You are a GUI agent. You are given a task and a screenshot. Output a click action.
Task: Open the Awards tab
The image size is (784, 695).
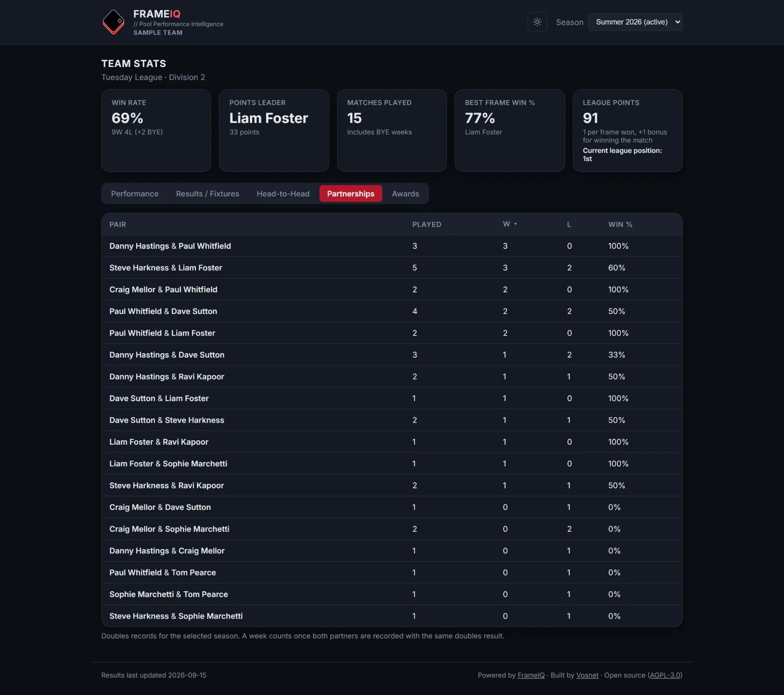click(x=405, y=193)
